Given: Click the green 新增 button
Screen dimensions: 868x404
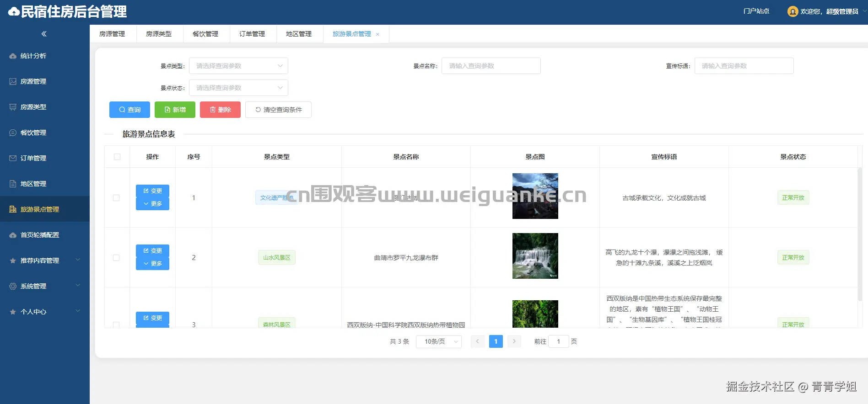Looking at the screenshot, I should click(175, 110).
